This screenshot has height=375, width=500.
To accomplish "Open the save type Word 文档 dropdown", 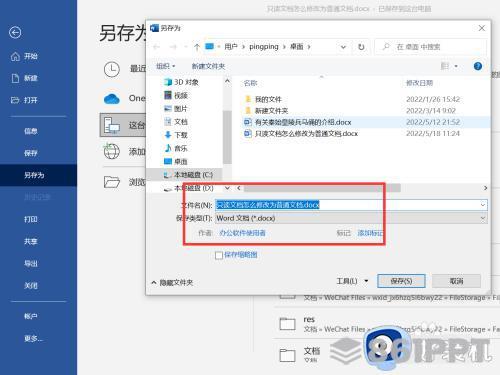I will click(351, 218).
